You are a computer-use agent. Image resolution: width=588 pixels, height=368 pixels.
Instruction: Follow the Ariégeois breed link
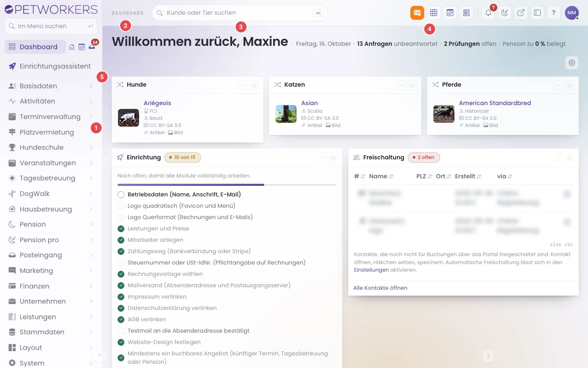point(157,103)
